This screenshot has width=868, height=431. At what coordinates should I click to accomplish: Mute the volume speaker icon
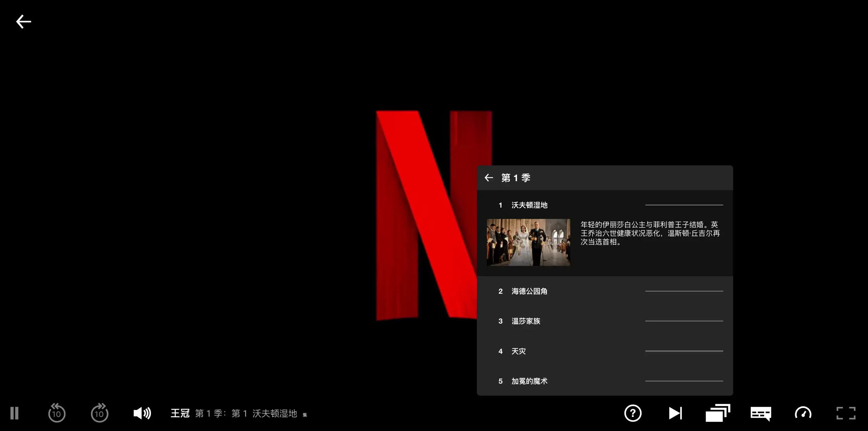142,413
